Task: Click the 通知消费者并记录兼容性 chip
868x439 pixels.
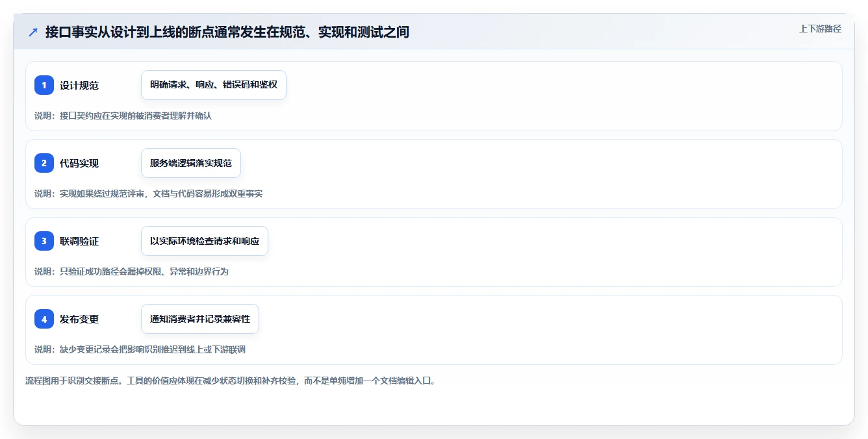Action: (200, 319)
